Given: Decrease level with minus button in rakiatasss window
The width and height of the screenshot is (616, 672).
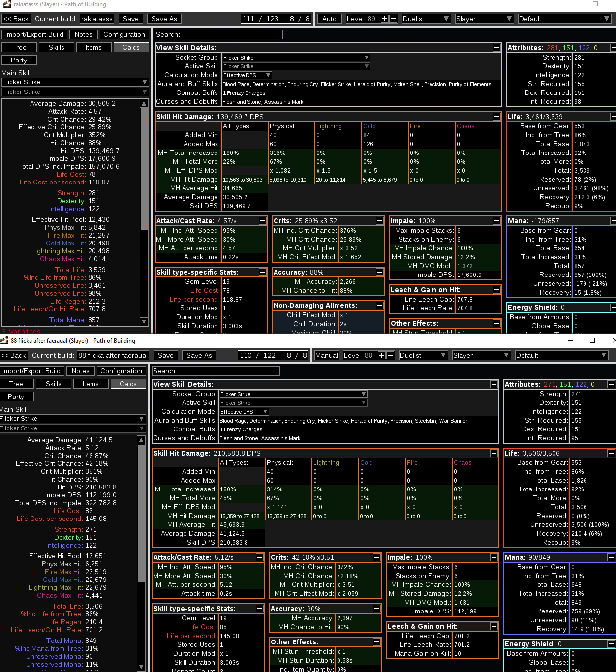Looking at the screenshot, I should 393,19.
